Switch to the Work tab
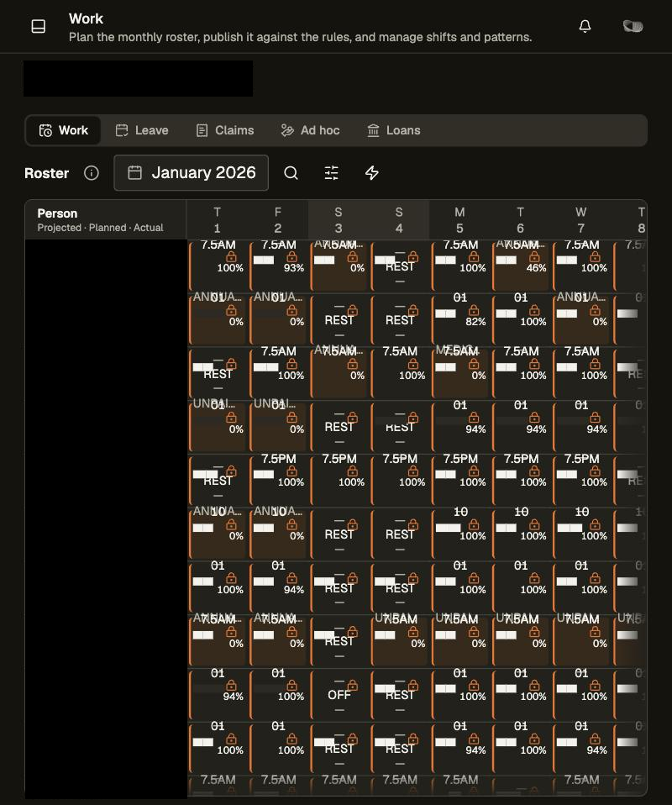This screenshot has width=672, height=805. [64, 130]
